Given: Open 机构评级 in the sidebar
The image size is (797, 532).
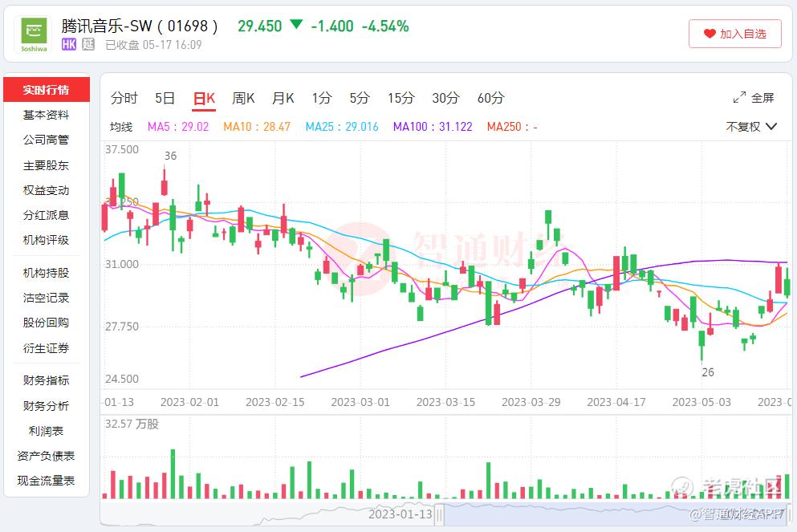Looking at the screenshot, I should (47, 240).
